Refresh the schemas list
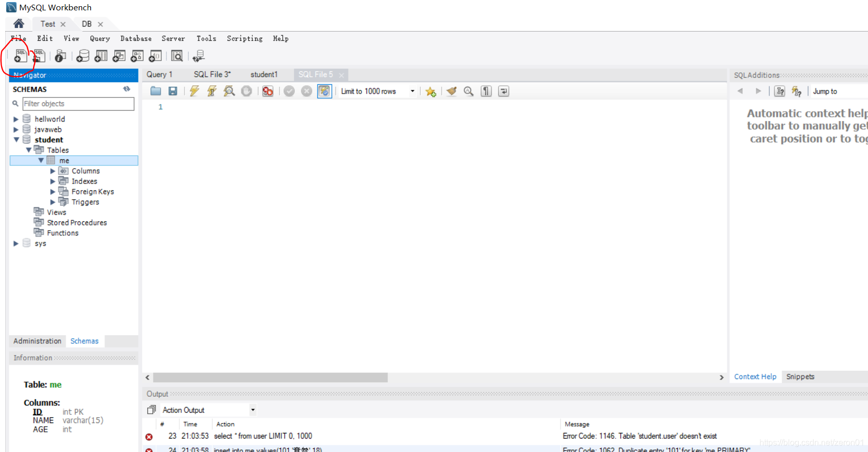 point(127,89)
